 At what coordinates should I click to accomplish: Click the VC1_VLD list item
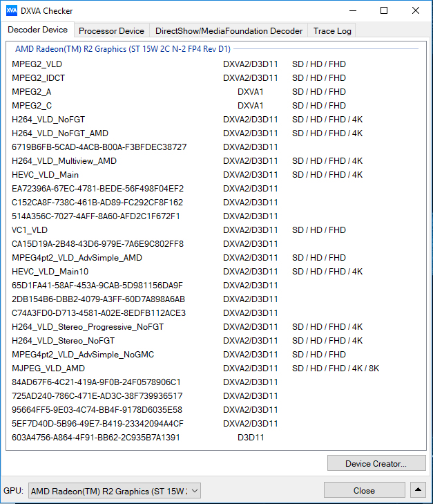click(30, 230)
